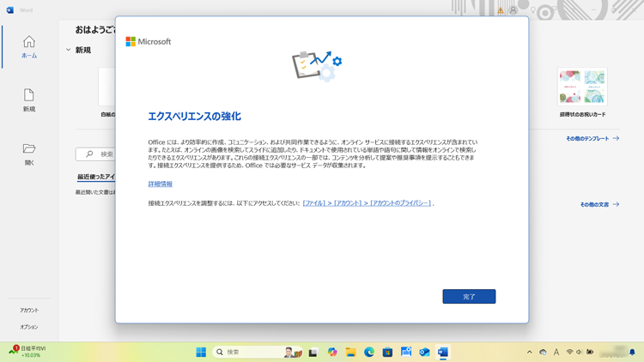Select the greeting card template thumbnail
The height and width of the screenshot is (362, 644).
tap(582, 87)
